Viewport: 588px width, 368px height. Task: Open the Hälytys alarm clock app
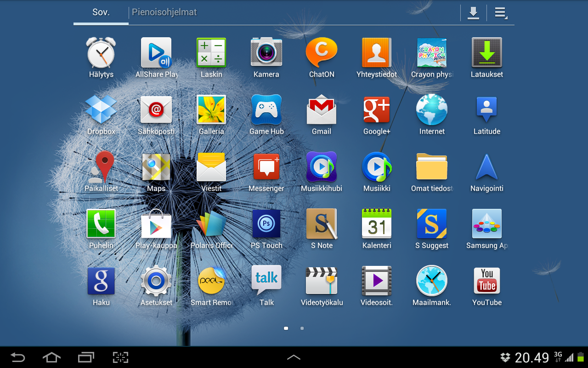coord(101,58)
